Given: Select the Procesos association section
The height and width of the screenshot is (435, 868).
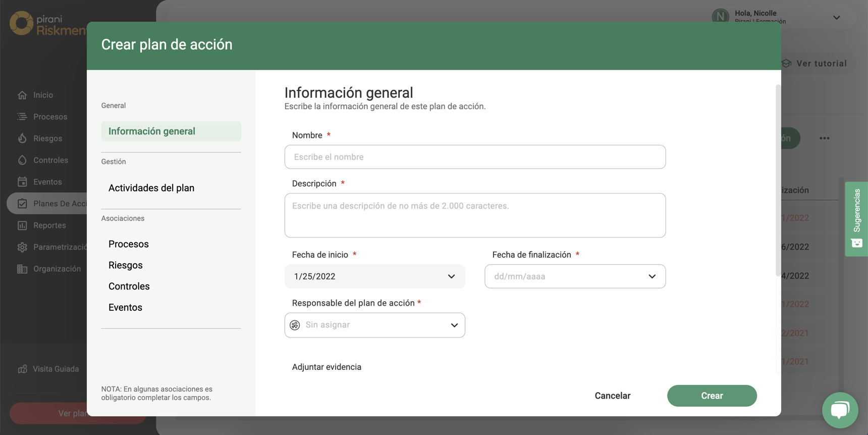Looking at the screenshot, I should point(129,244).
